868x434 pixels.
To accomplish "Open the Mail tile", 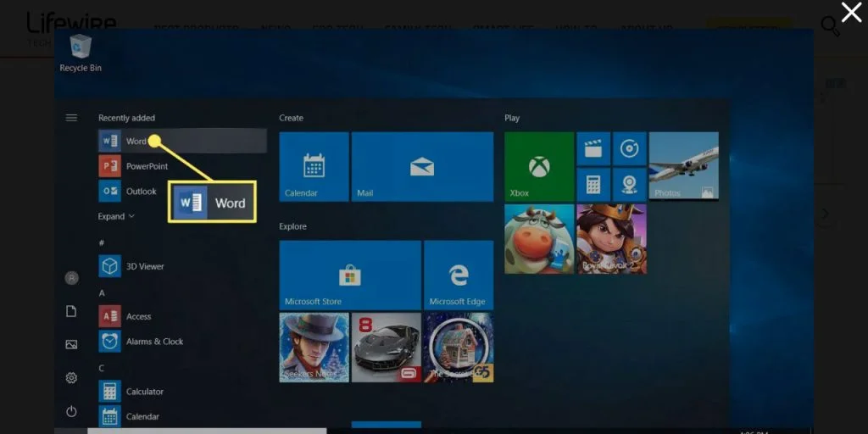I will click(422, 167).
